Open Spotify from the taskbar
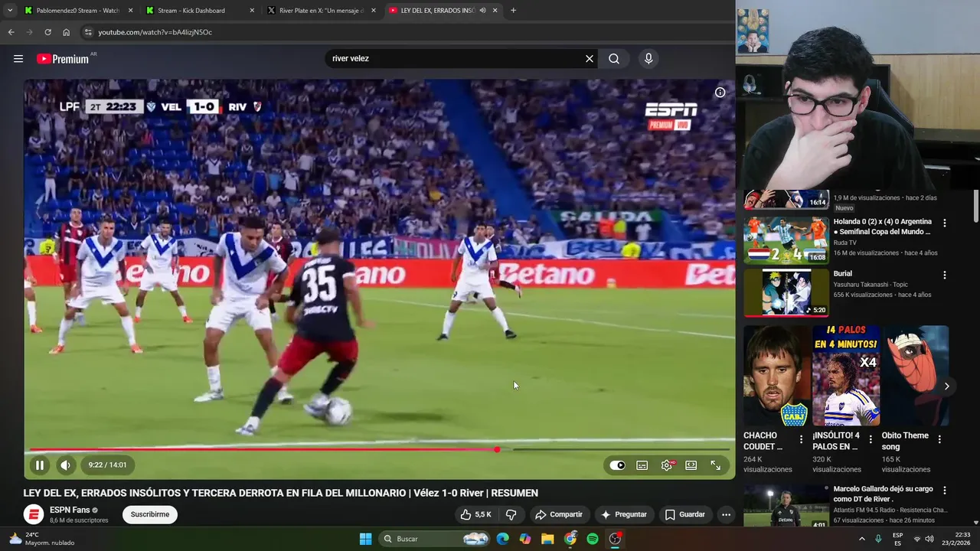The height and width of the screenshot is (551, 980). click(x=593, y=539)
